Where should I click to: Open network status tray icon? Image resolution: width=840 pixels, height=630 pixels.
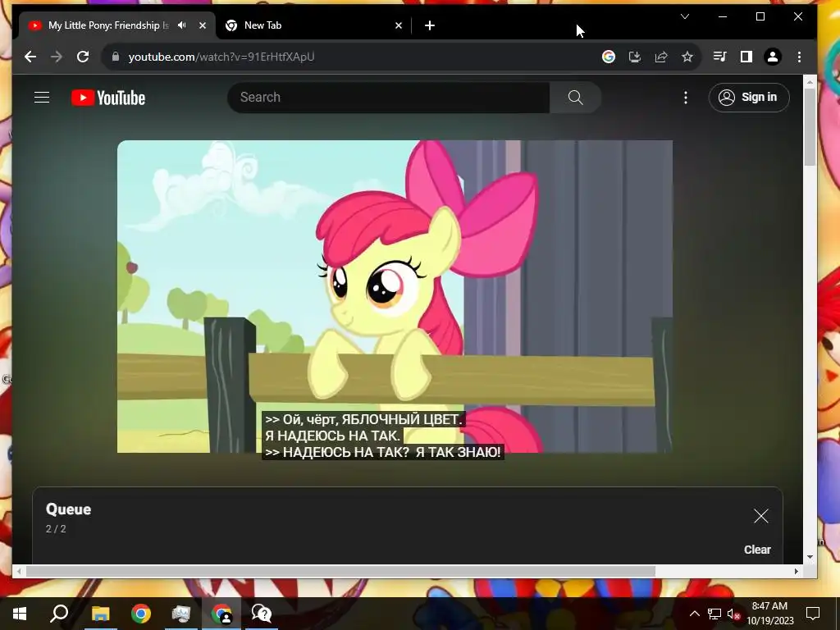(714, 614)
